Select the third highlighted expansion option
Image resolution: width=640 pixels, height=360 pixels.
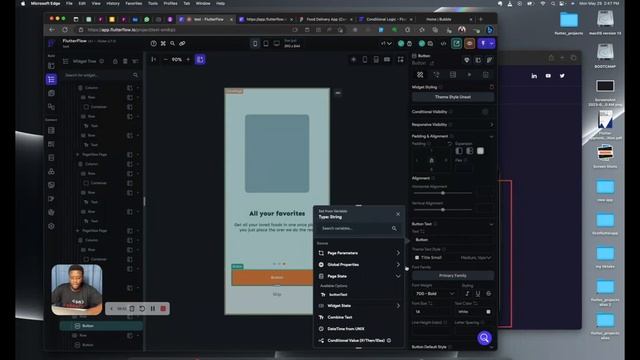[x=480, y=151]
